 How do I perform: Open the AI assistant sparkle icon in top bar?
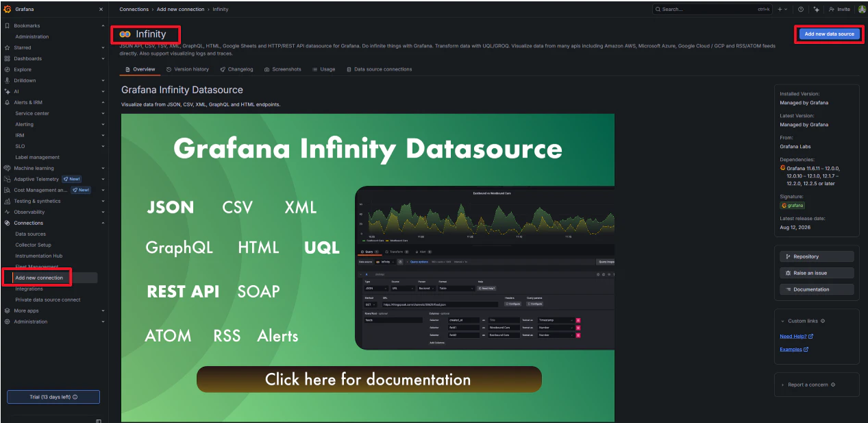816,10
